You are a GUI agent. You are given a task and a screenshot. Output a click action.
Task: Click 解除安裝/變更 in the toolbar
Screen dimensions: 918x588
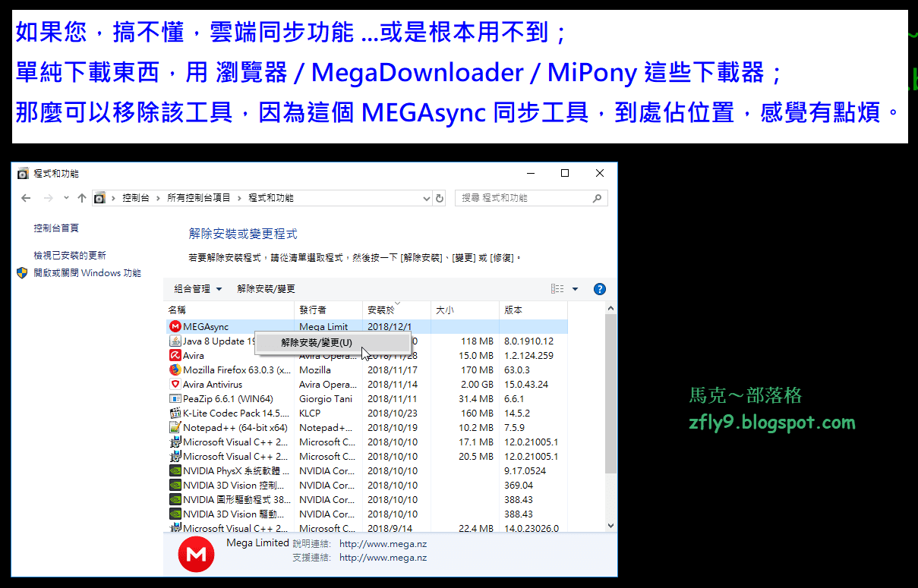tap(266, 289)
